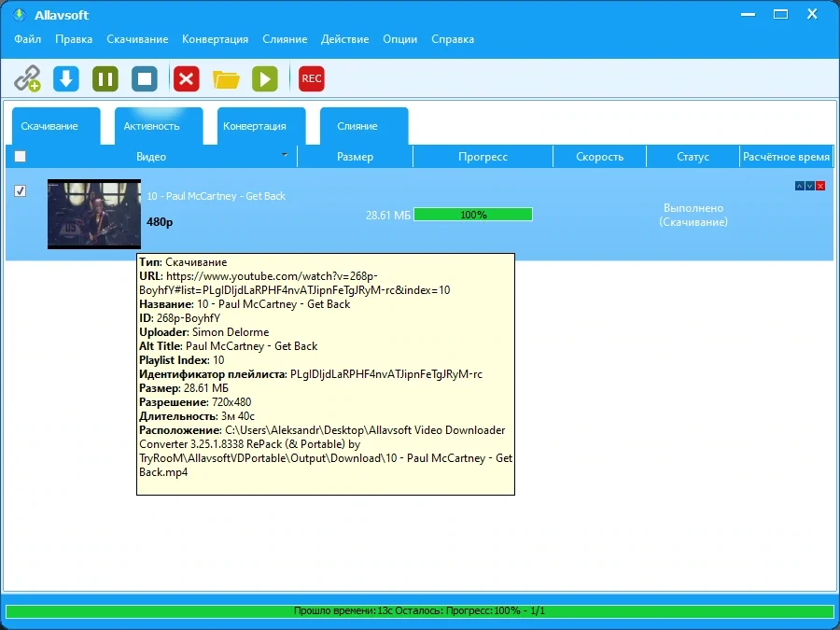The height and width of the screenshot is (630, 840).
Task: Remove Get Back item with small red X
Action: coord(820,186)
